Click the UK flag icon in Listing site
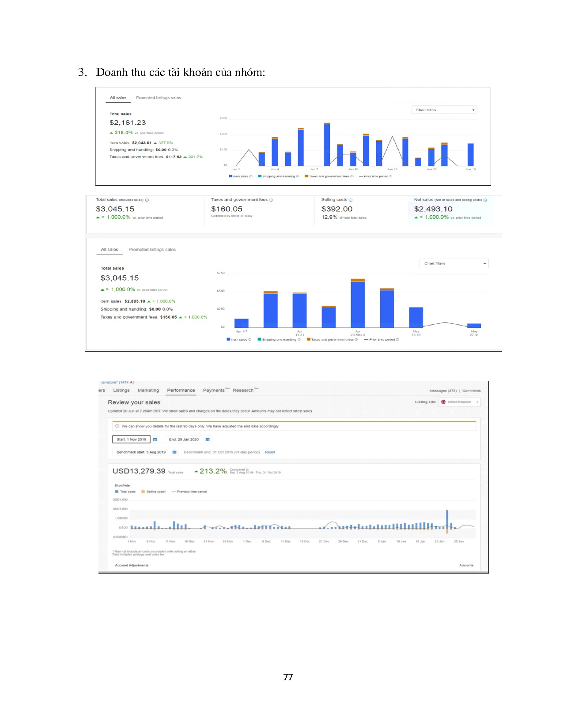This screenshot has width=563, height=728. (x=443, y=402)
